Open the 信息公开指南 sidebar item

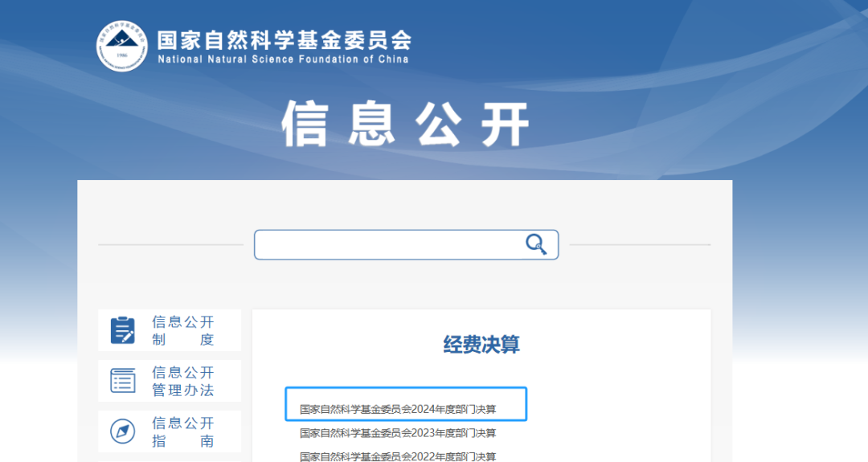[x=170, y=431]
